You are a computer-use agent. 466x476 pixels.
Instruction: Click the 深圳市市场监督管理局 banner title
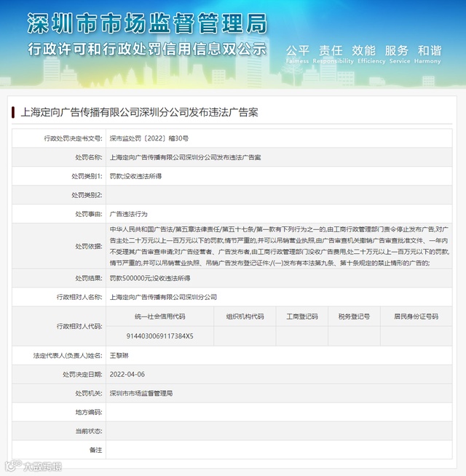pyautogui.click(x=147, y=23)
